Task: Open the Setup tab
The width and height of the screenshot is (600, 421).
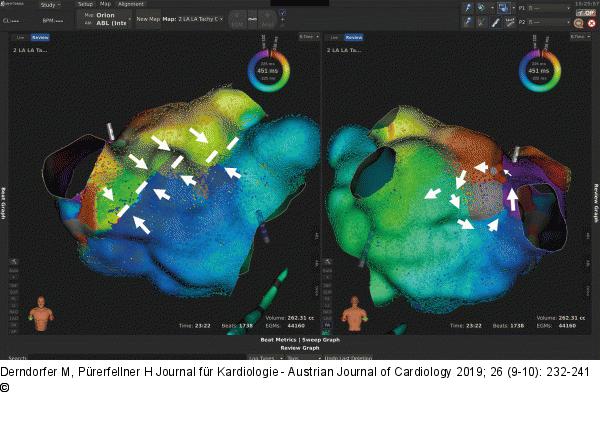Action: 85,4
